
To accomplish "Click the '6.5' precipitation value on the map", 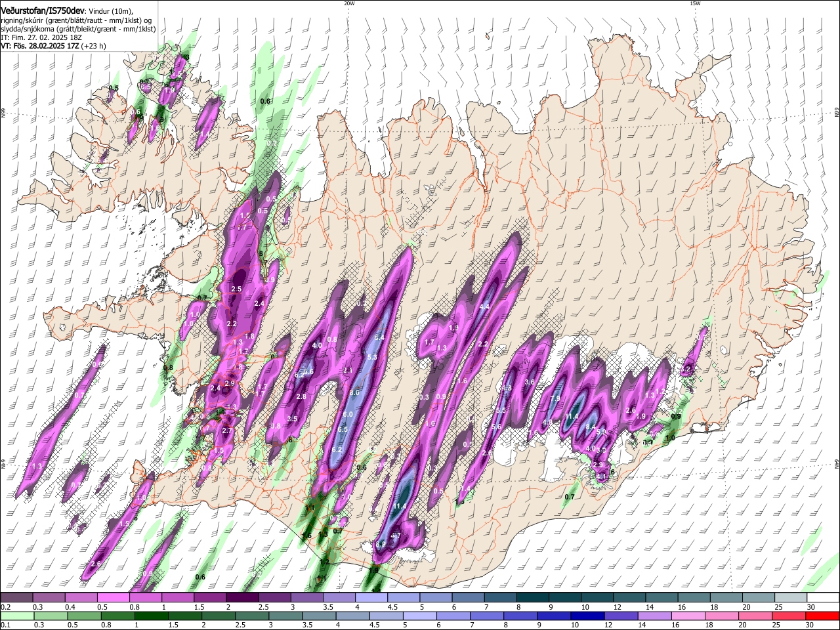I will tap(343, 429).
